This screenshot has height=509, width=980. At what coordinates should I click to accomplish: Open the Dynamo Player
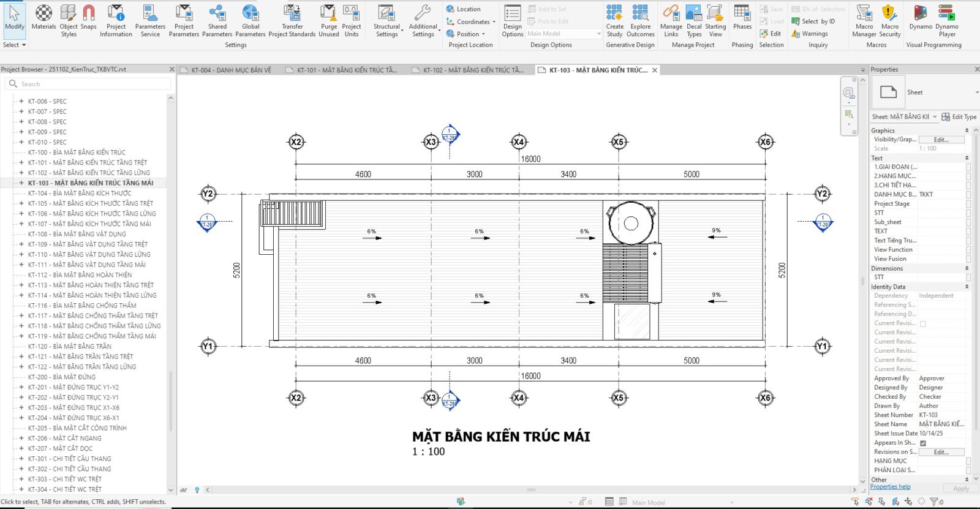click(947, 21)
